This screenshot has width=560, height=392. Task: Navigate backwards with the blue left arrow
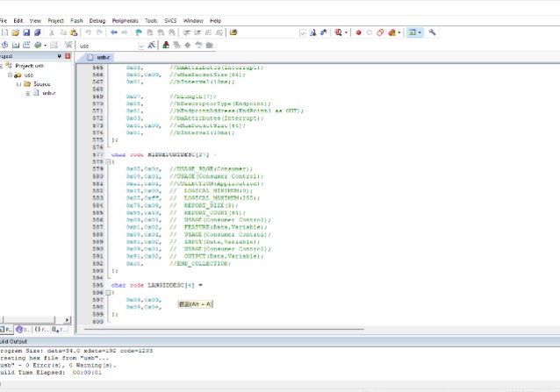[114, 32]
